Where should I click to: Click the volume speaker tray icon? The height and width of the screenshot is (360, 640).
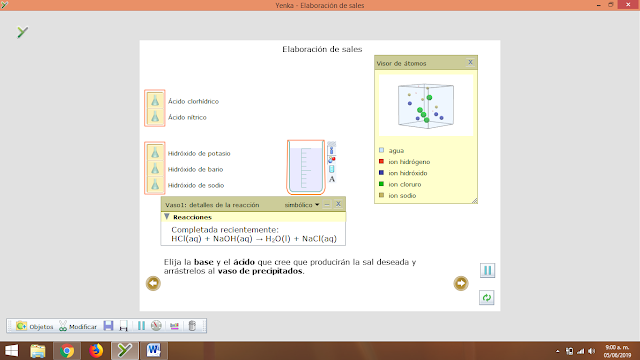pyautogui.click(x=591, y=351)
